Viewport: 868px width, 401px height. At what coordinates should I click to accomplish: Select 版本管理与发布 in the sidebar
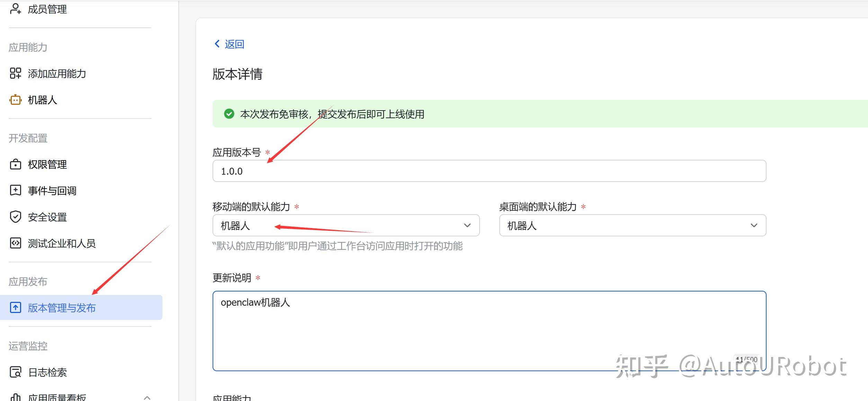point(62,308)
